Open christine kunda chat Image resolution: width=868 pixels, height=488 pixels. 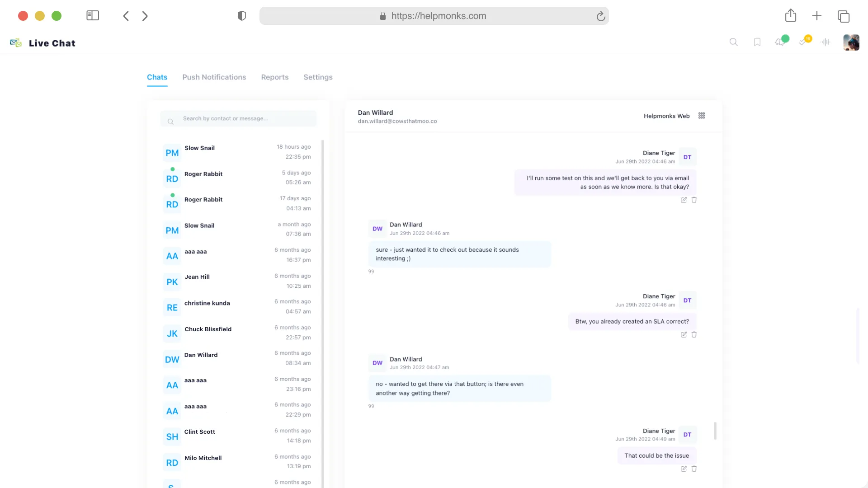(237, 307)
